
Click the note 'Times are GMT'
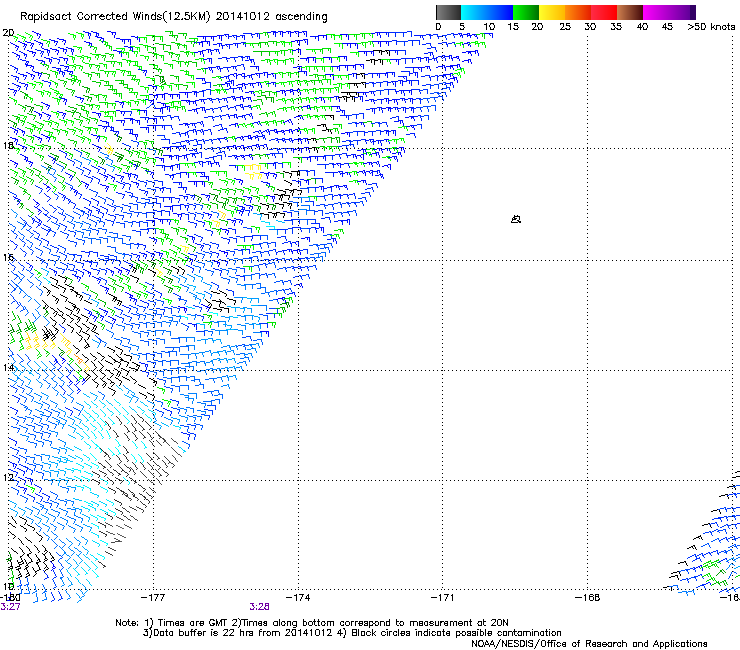[192, 623]
